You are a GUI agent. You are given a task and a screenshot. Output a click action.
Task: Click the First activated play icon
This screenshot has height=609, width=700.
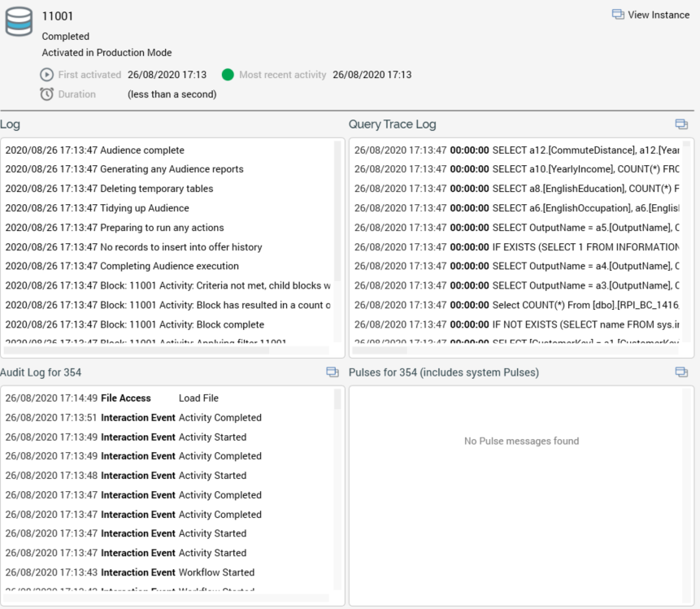[x=47, y=75]
